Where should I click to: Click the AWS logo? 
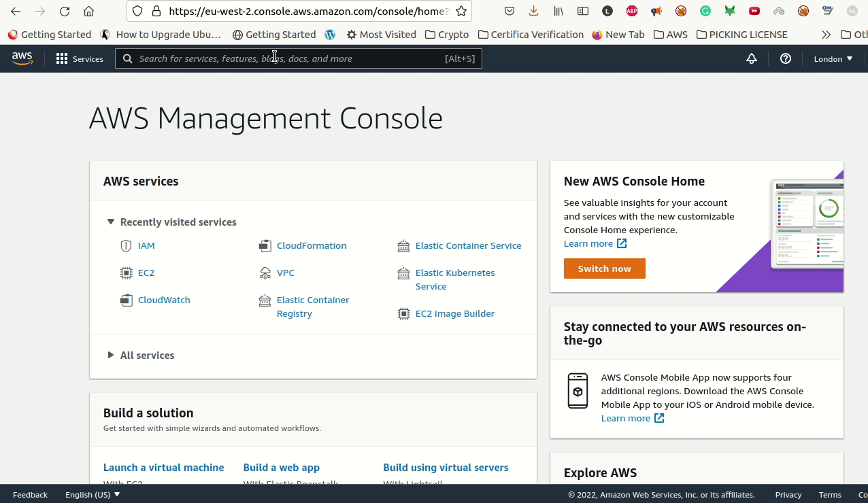pyautogui.click(x=22, y=59)
